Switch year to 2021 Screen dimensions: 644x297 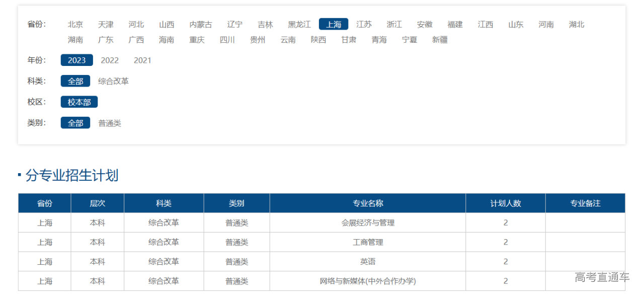point(142,60)
